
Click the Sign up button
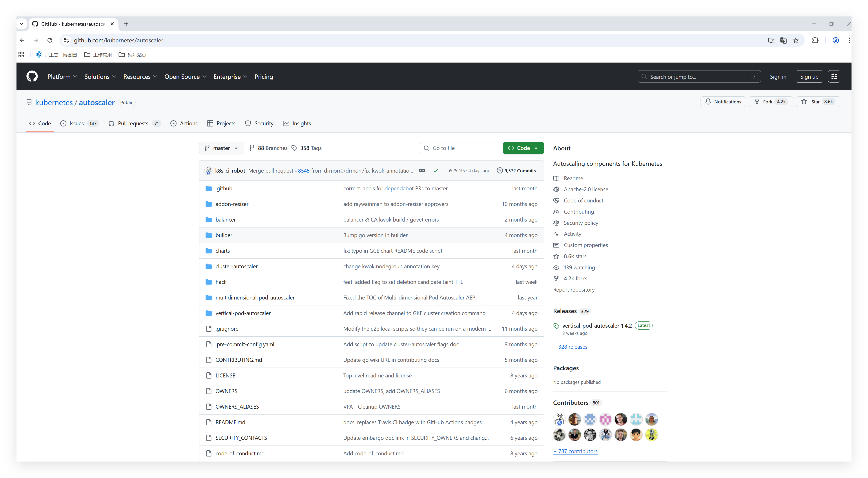[809, 77]
